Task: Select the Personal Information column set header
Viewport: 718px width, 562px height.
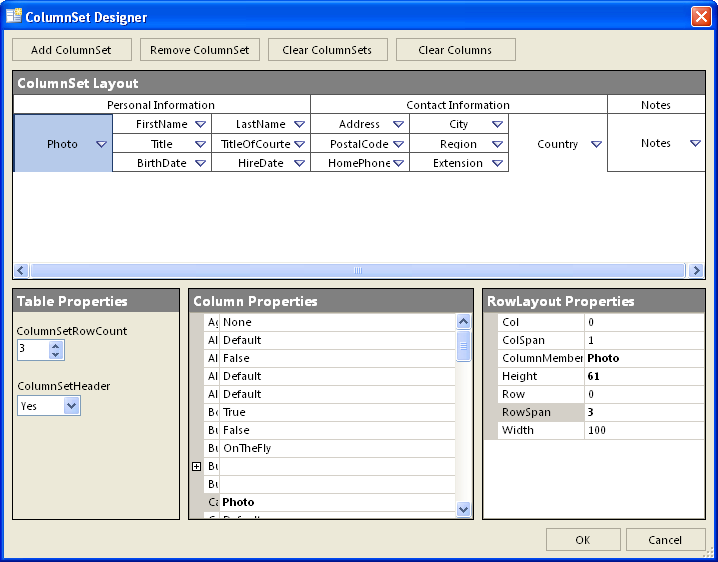Action: pyautogui.click(x=161, y=105)
